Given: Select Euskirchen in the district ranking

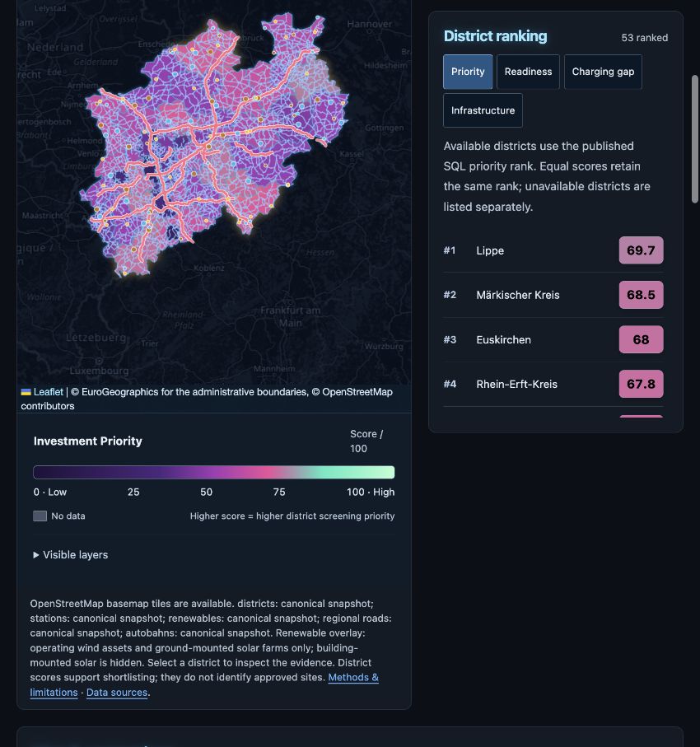Looking at the screenshot, I should 553,339.
